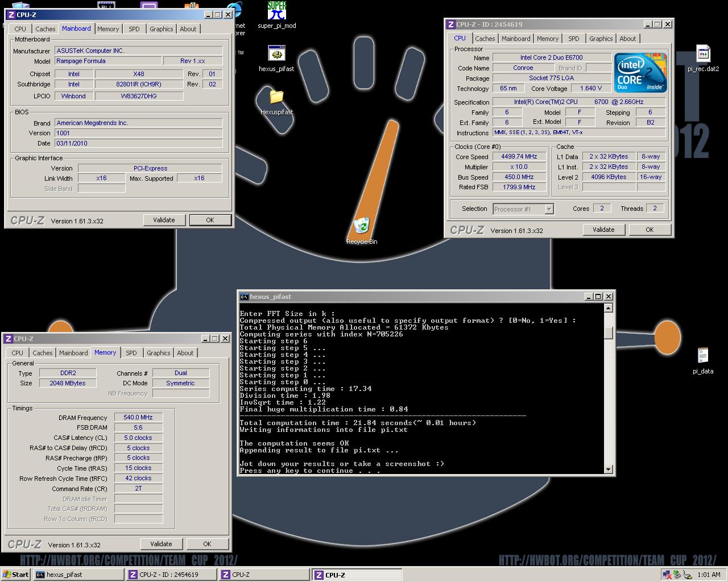Click the console scrollbar thumb

[x=609, y=333]
